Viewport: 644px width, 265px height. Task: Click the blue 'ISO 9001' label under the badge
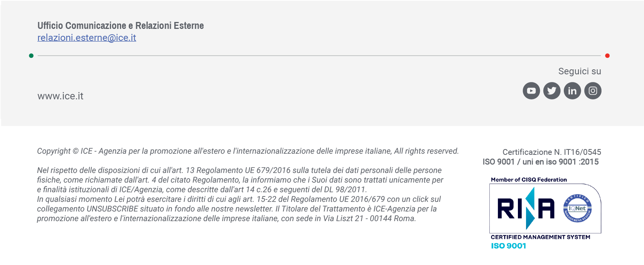click(508, 246)
